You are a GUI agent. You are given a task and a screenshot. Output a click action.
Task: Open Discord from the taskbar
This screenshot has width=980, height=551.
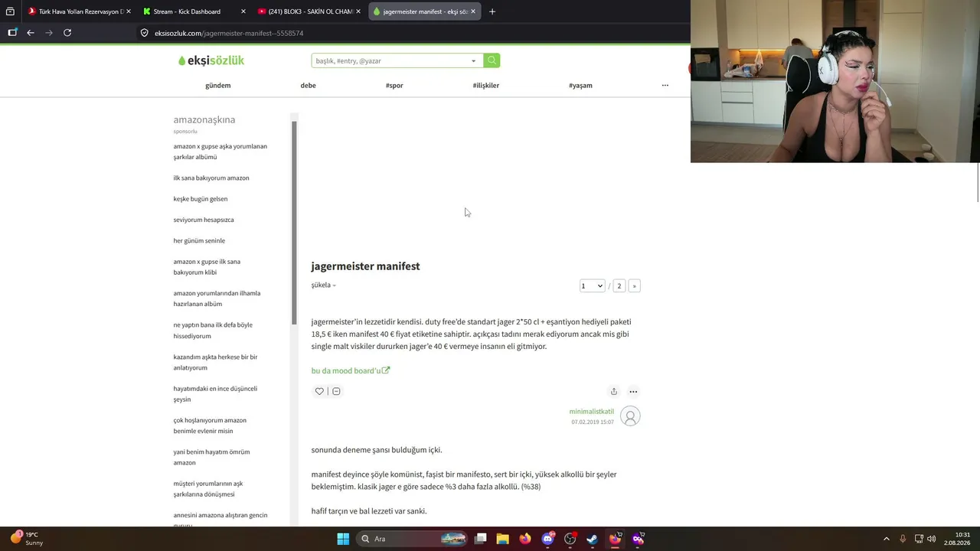(x=547, y=539)
